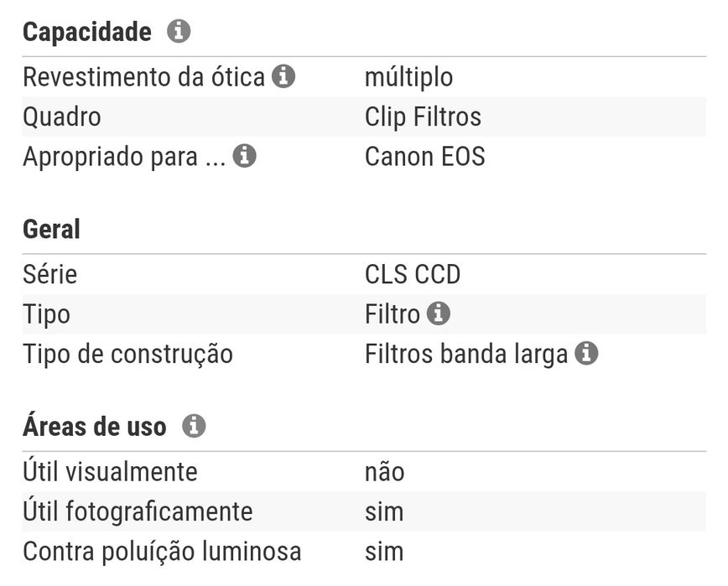Screen dimensions: 728x586
Task: Select the Capacidade section heading
Action: point(87,32)
